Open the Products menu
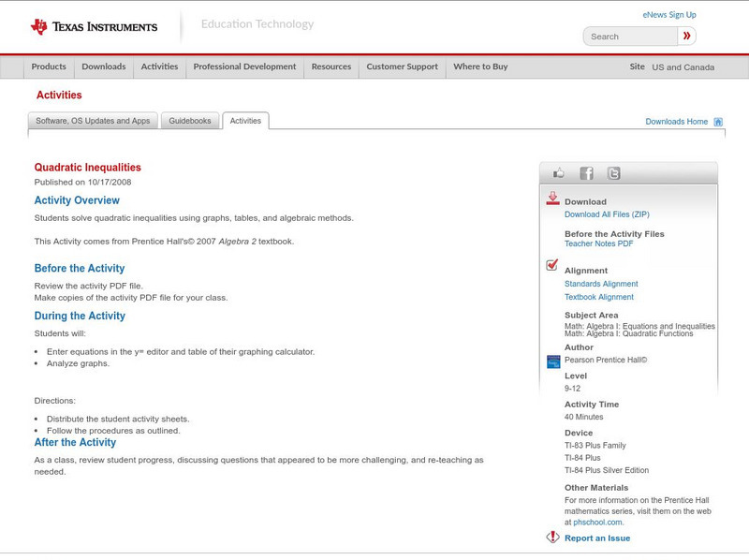749x560 pixels. (49, 67)
